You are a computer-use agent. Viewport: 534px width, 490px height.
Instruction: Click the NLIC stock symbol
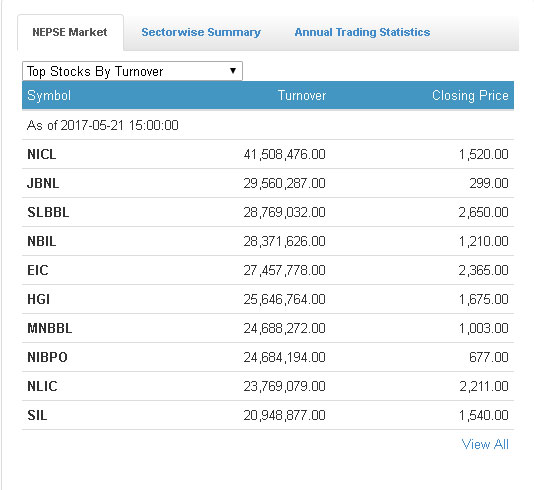click(x=42, y=386)
